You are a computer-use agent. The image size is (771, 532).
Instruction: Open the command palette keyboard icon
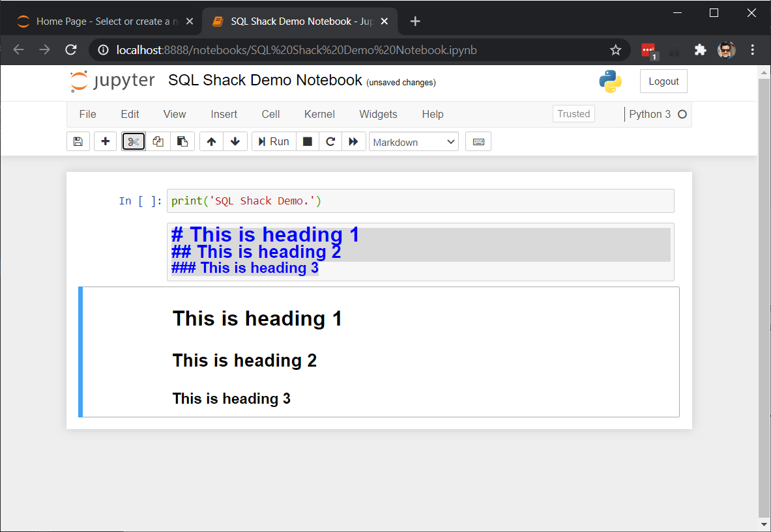point(478,141)
